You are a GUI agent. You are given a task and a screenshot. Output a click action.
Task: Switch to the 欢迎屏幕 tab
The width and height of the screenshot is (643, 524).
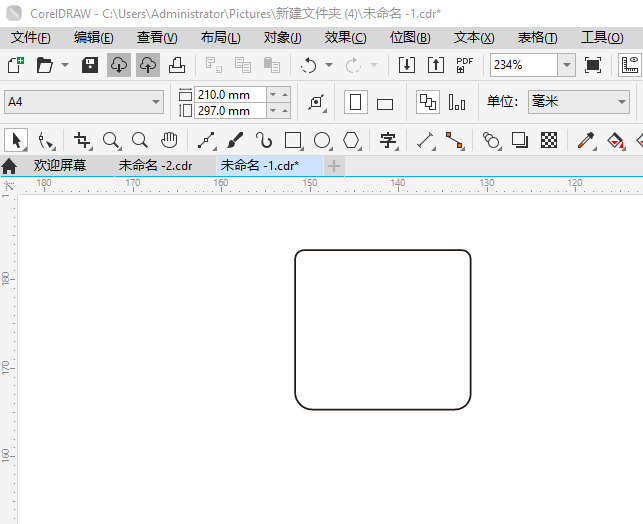[x=60, y=166]
